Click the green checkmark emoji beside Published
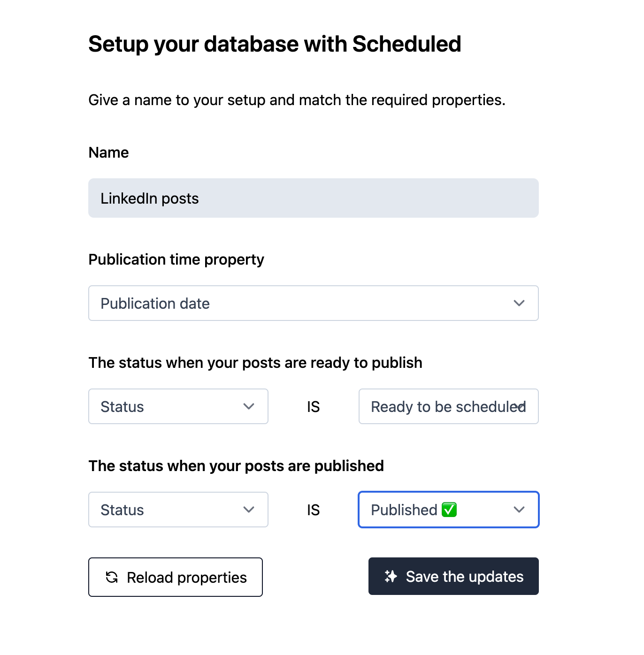The image size is (644, 655). coord(449,510)
